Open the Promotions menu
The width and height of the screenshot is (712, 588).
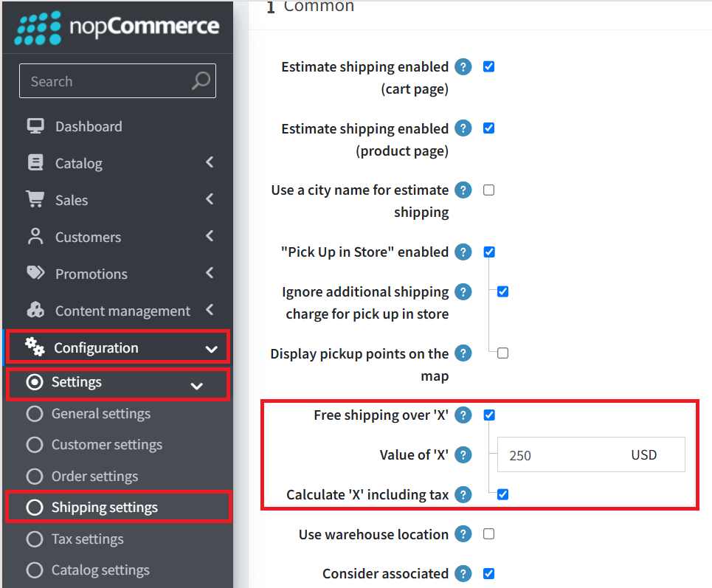(x=91, y=274)
